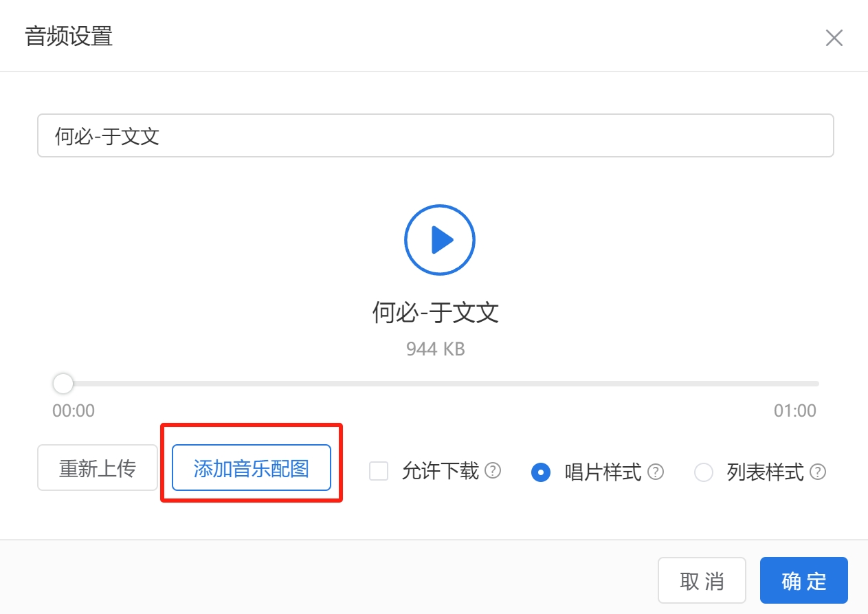
Task: Click the 何必-于文文 title below the play button
Action: tap(436, 313)
